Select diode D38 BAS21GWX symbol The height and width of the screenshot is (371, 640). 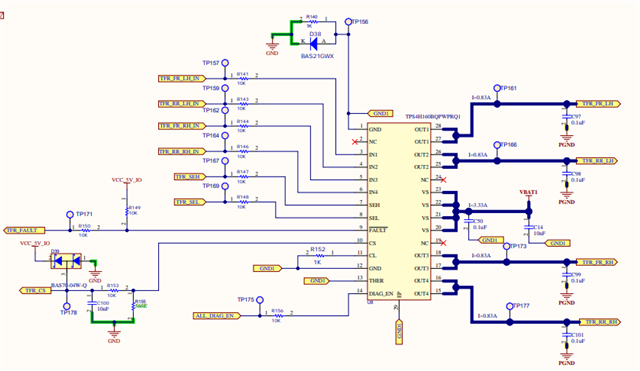tap(314, 43)
